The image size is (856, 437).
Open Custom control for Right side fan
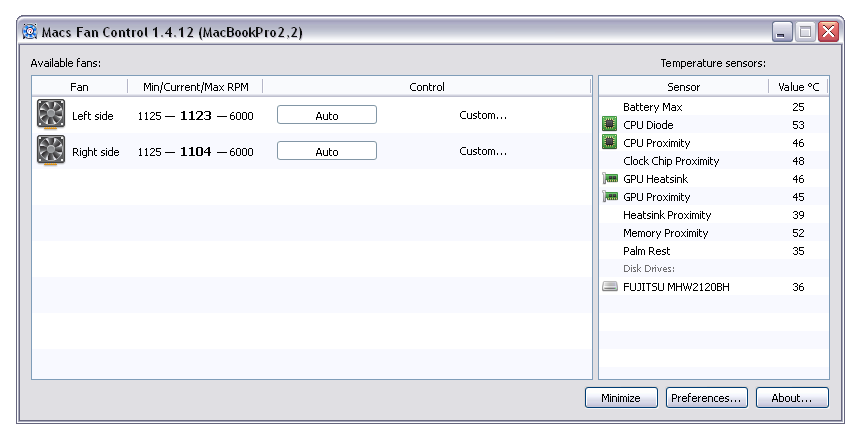pos(483,151)
